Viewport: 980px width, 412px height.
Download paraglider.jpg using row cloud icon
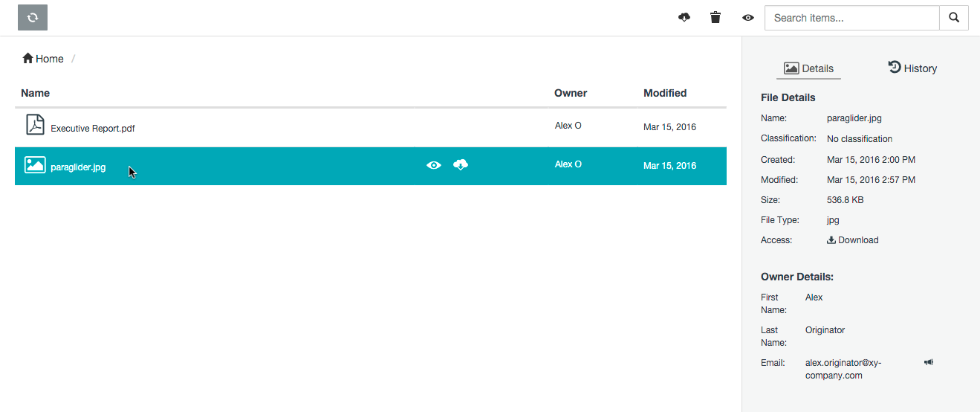[x=461, y=165]
